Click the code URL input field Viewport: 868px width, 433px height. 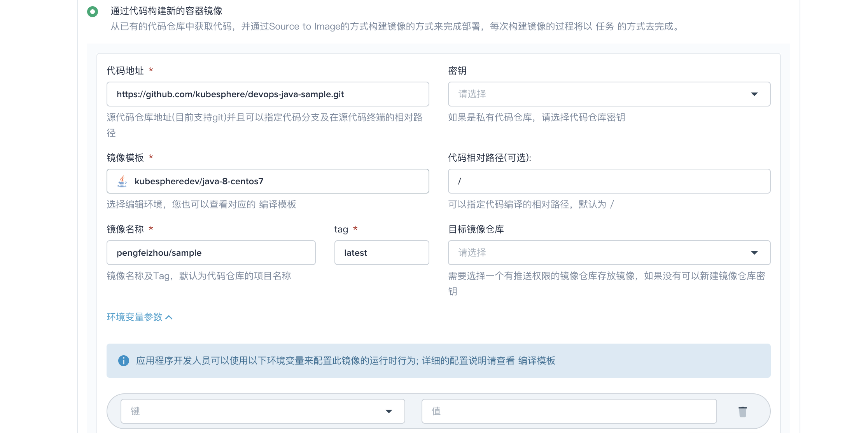pyautogui.click(x=268, y=94)
